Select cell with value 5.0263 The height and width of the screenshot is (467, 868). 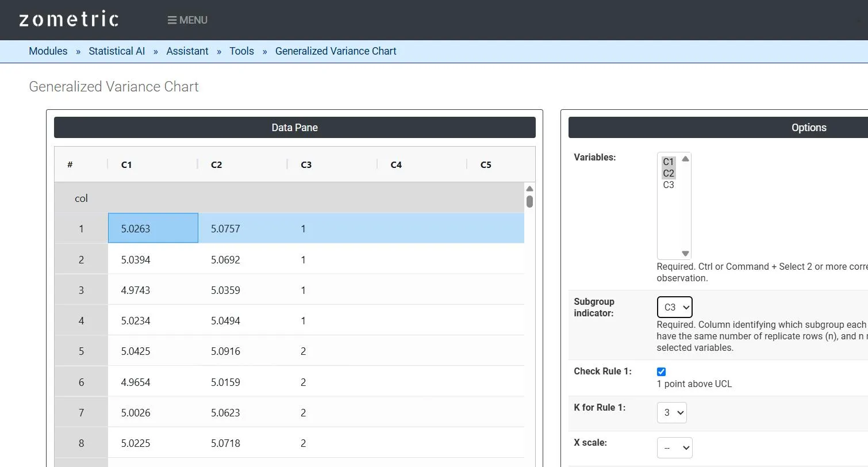tap(153, 228)
